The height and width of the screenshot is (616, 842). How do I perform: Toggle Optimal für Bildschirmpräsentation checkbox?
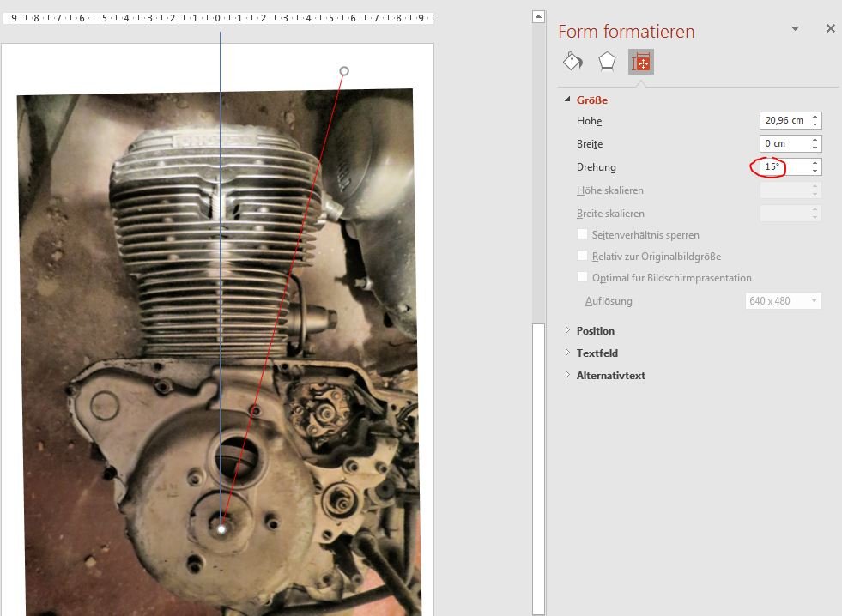click(x=583, y=277)
